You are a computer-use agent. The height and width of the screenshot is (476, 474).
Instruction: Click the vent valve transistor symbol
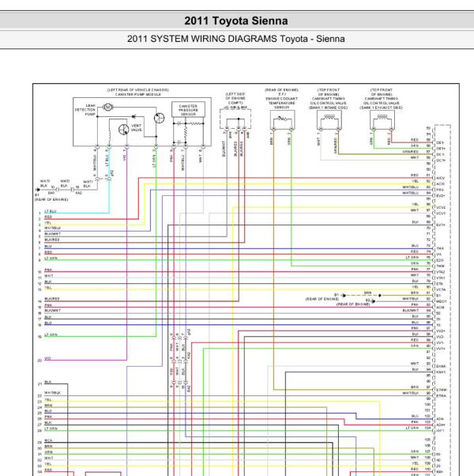point(124,130)
